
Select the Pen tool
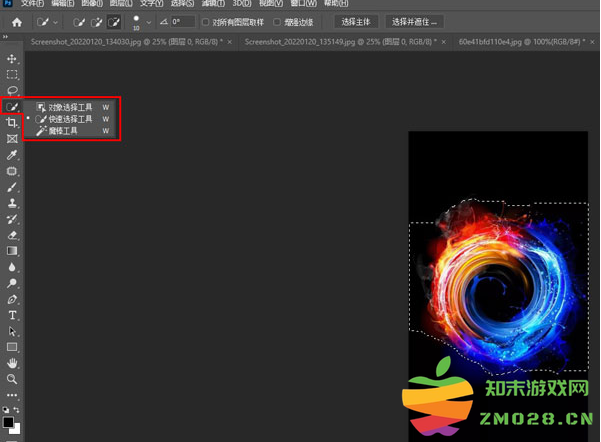click(12, 299)
